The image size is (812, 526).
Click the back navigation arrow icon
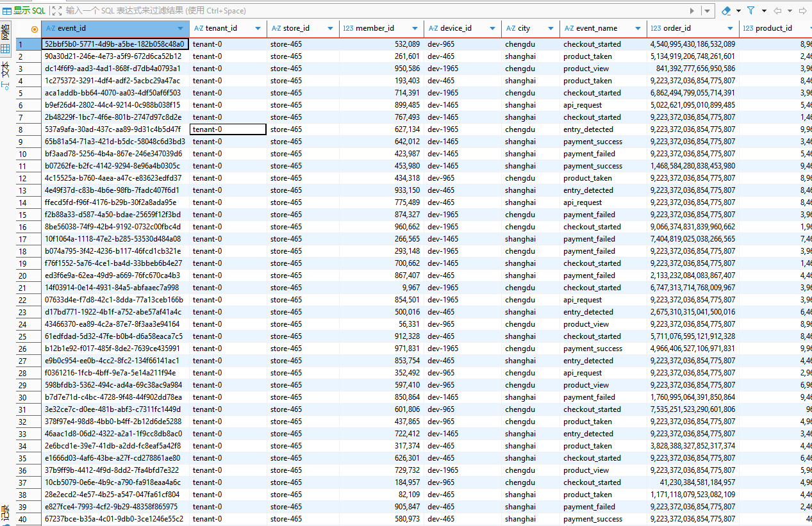pyautogui.click(x=777, y=11)
